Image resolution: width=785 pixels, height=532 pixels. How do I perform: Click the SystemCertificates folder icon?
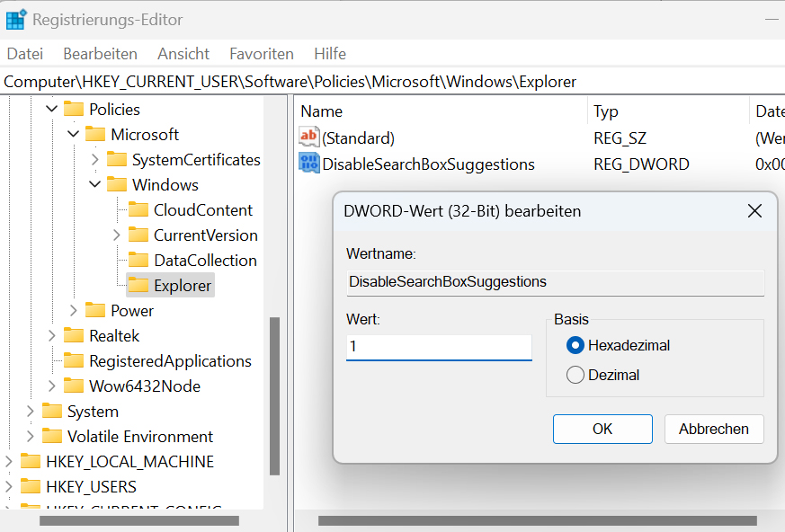(117, 160)
